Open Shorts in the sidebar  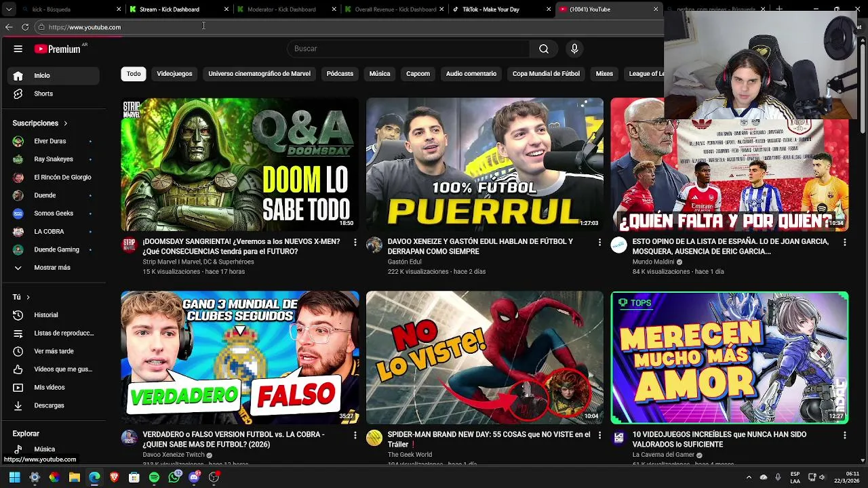tap(54, 94)
